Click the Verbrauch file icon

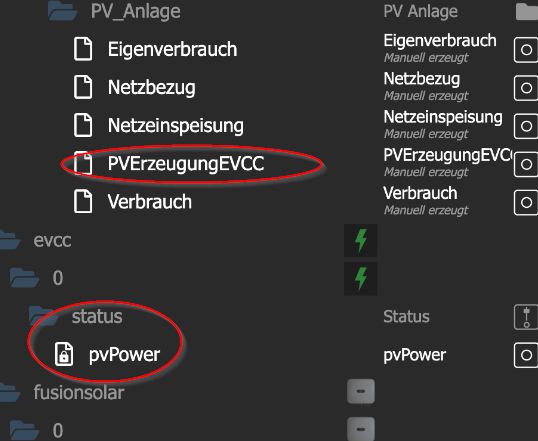tap(83, 201)
